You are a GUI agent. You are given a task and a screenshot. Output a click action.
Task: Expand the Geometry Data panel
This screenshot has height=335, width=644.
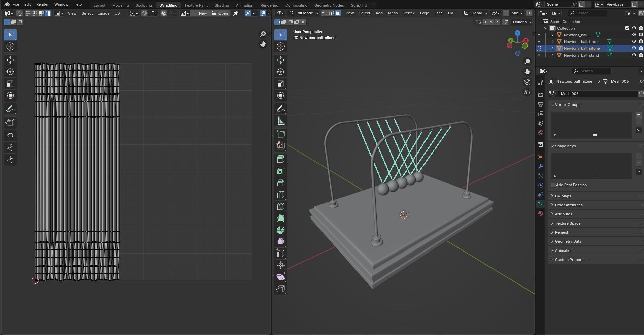click(568, 241)
